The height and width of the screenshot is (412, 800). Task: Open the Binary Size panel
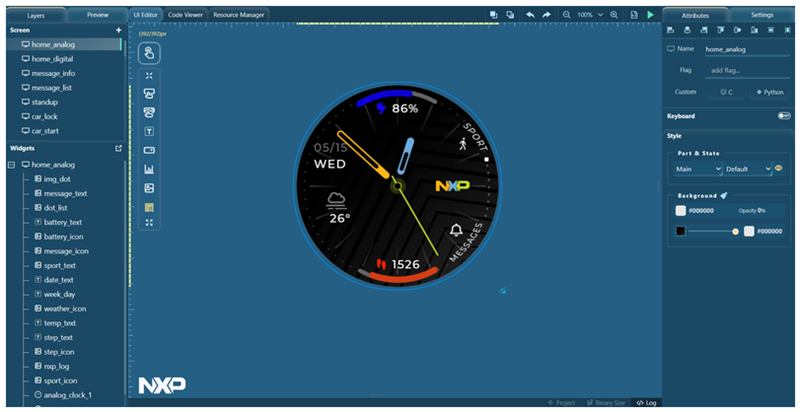pos(606,403)
